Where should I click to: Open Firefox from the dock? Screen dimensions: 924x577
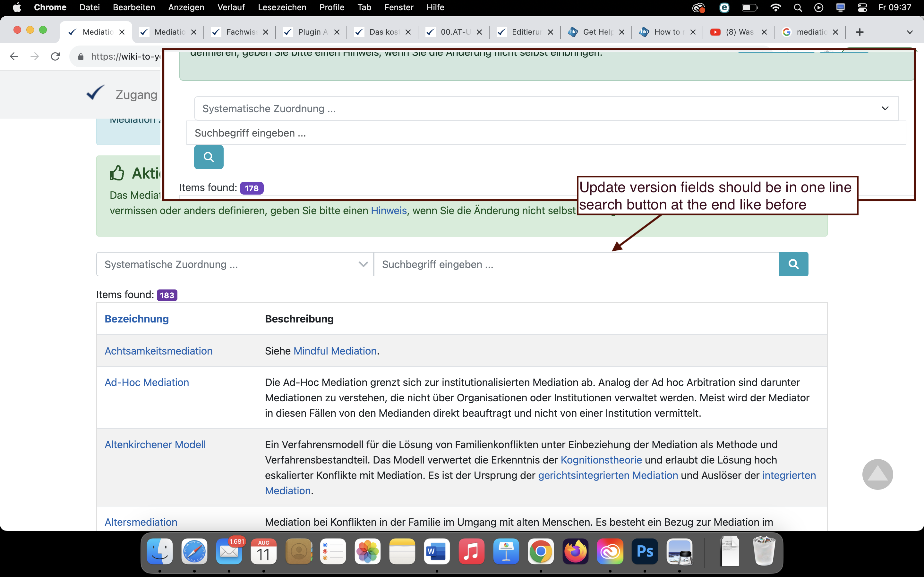(575, 551)
